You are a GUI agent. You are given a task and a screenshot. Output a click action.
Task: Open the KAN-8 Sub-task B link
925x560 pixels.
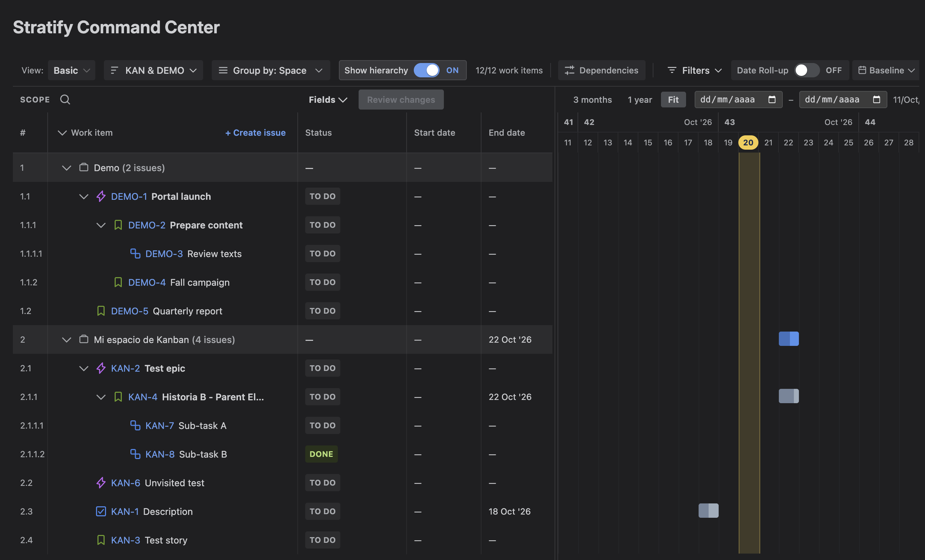159,454
